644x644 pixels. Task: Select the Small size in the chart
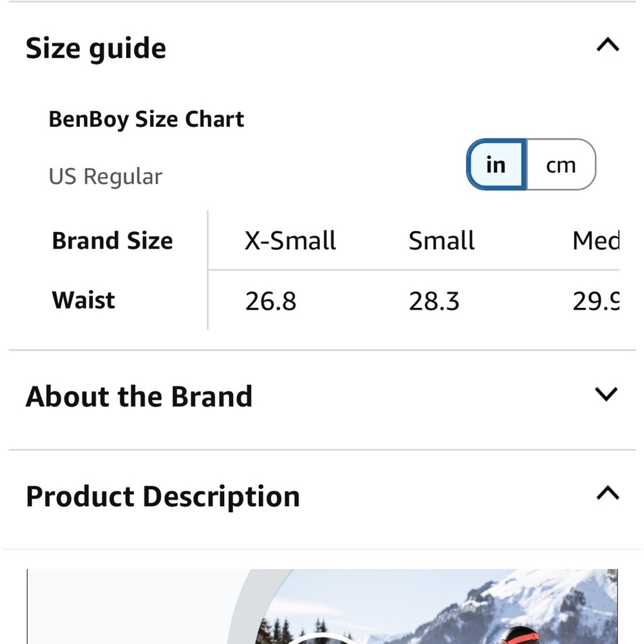pos(441,240)
